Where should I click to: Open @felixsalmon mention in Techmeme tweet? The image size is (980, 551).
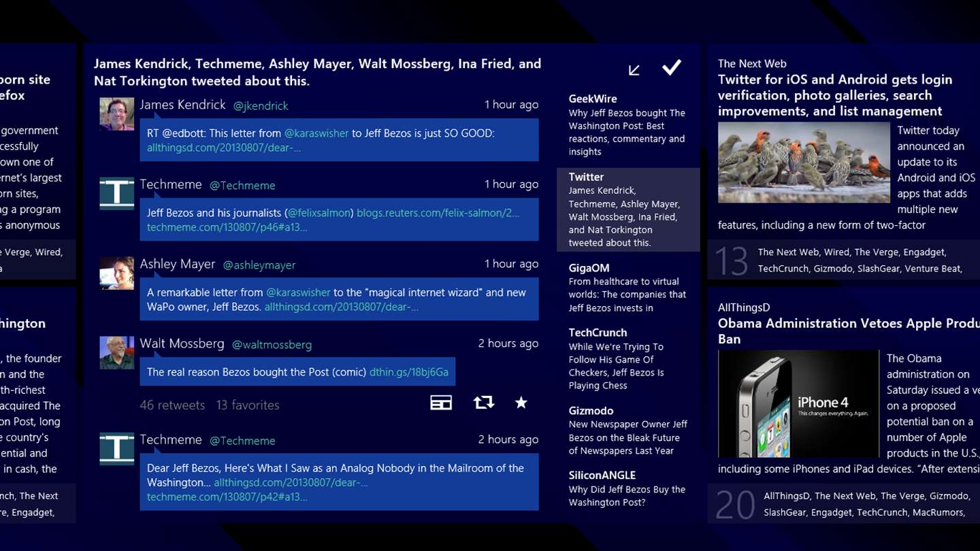(319, 213)
